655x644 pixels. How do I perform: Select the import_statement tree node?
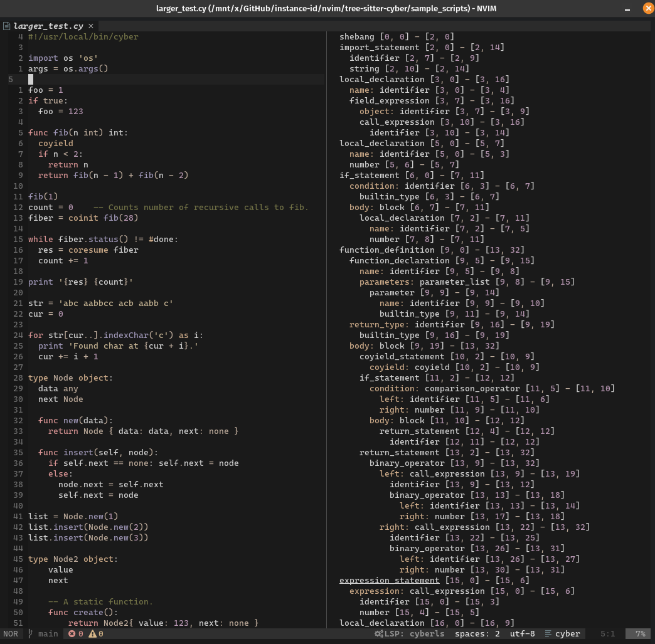[x=379, y=48]
